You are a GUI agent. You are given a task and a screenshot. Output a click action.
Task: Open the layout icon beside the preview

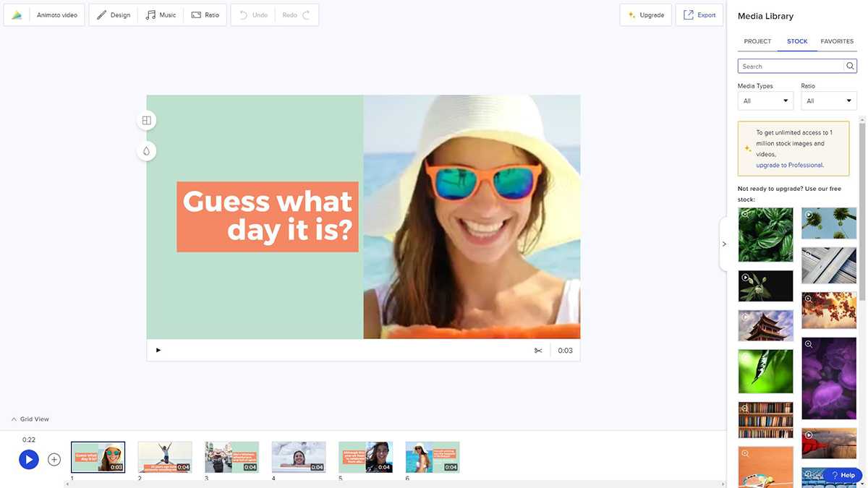coord(147,121)
